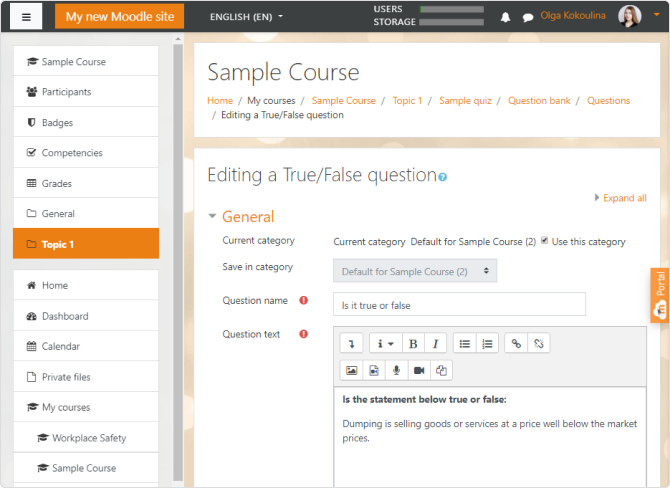Select the highlighted Topic 1 sidebar item

86,244
